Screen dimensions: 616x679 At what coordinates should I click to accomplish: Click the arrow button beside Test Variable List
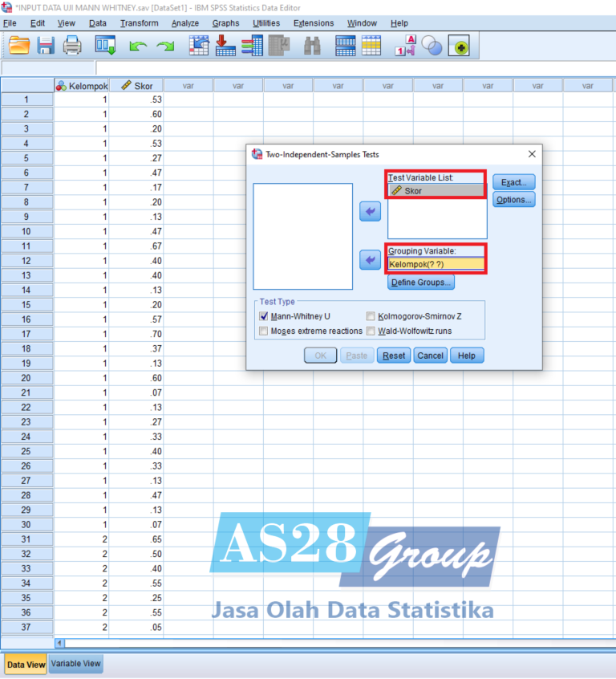tap(369, 212)
